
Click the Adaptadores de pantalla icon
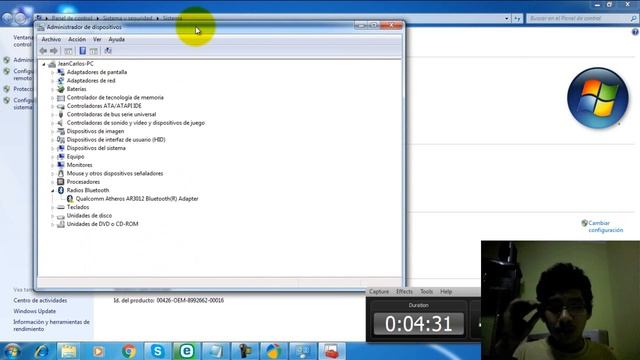61,72
